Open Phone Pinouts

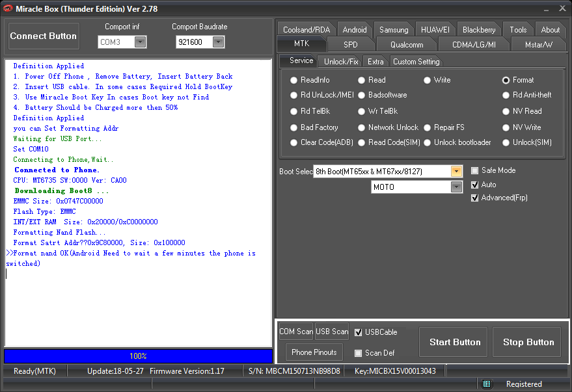(314, 352)
